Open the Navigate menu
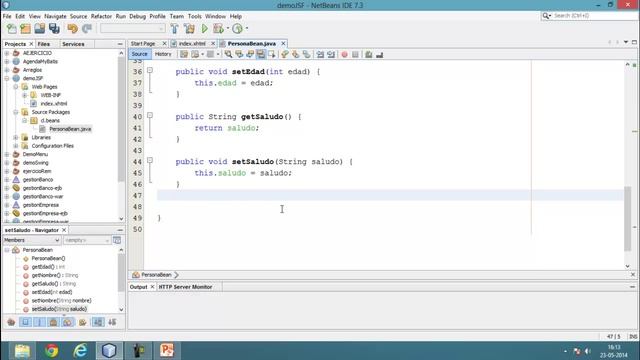Image resolution: width=640 pixels, height=360 pixels. point(55,16)
